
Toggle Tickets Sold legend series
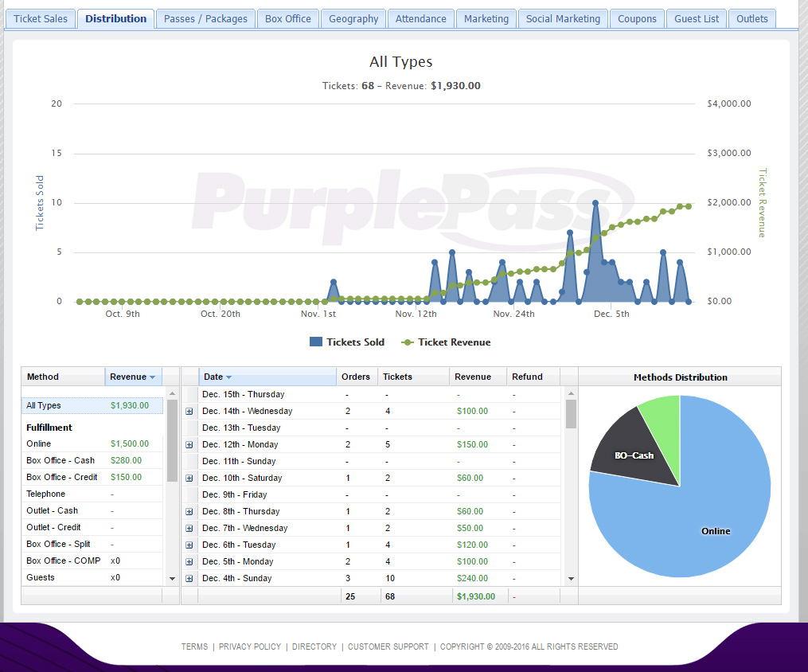click(x=347, y=342)
